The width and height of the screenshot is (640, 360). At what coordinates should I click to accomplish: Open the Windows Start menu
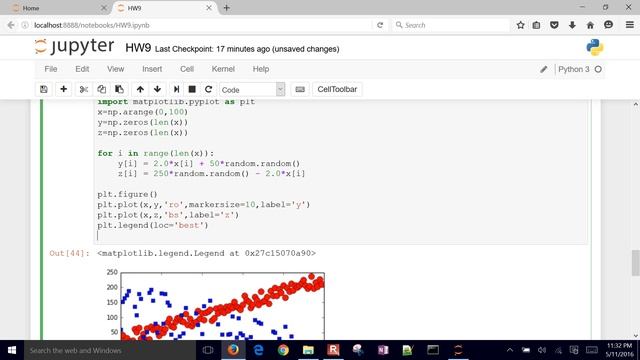(x=12, y=350)
